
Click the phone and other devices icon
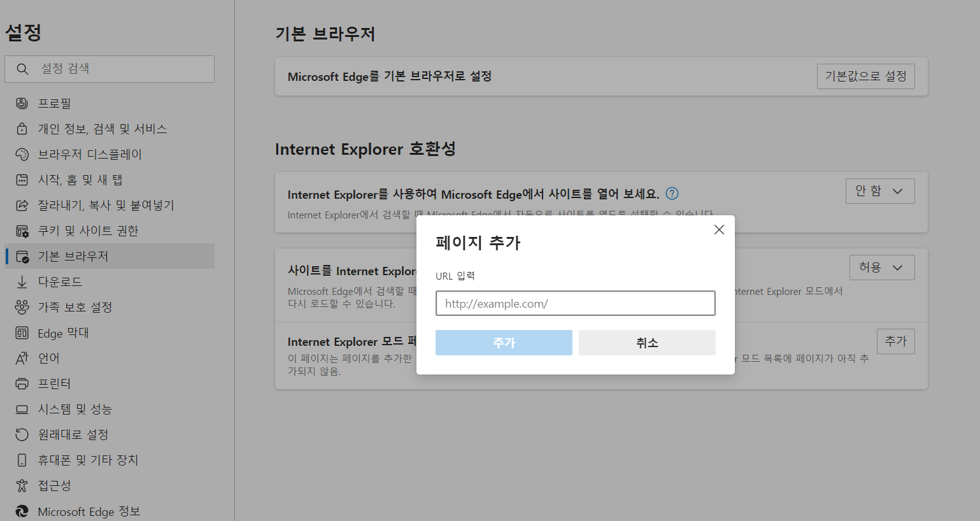(22, 460)
